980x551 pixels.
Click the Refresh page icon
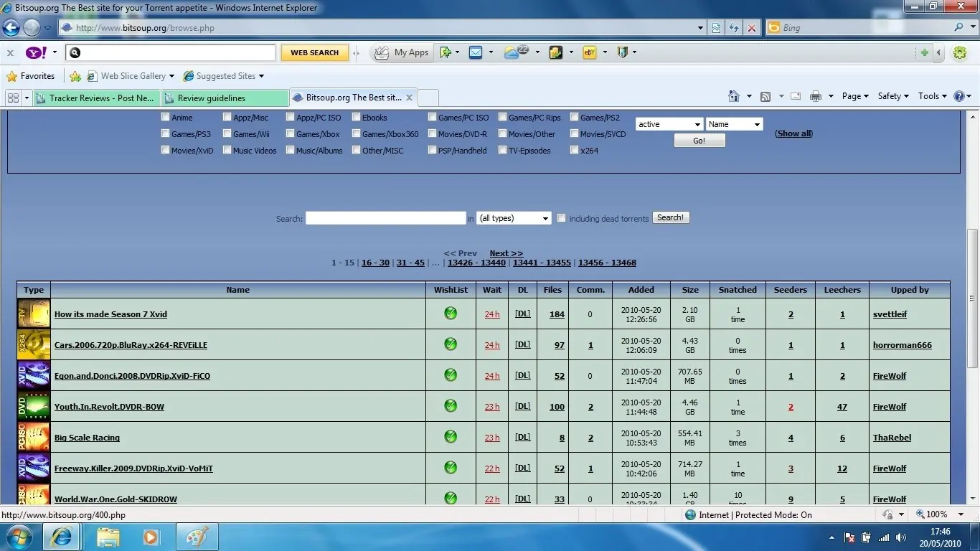tap(734, 28)
